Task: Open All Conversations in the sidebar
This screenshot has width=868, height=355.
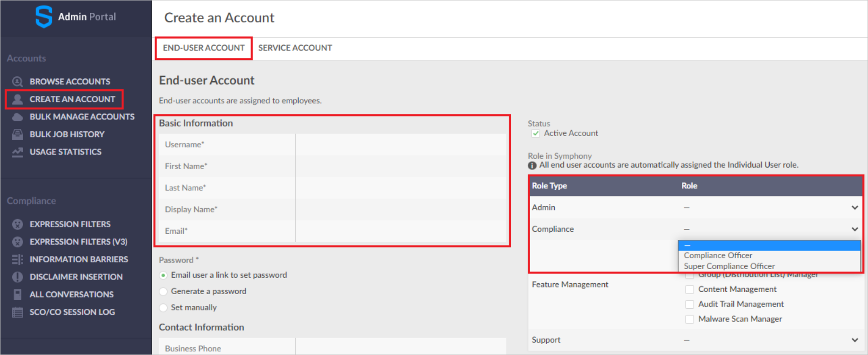Action: point(71,295)
